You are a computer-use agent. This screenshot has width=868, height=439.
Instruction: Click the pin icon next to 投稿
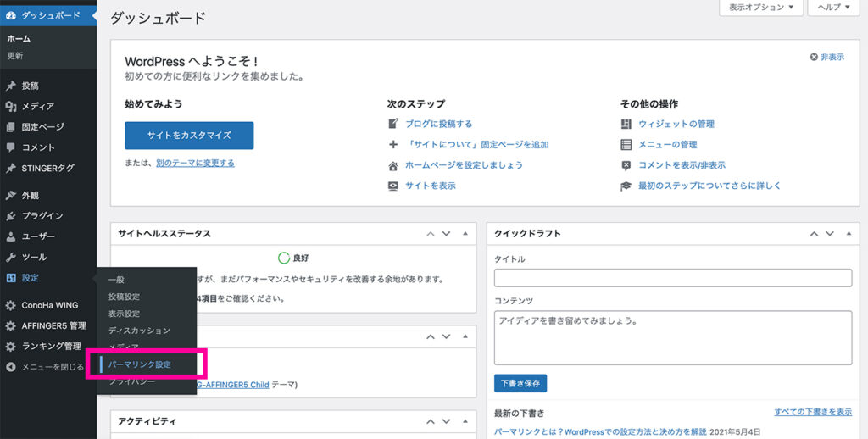pos(10,86)
